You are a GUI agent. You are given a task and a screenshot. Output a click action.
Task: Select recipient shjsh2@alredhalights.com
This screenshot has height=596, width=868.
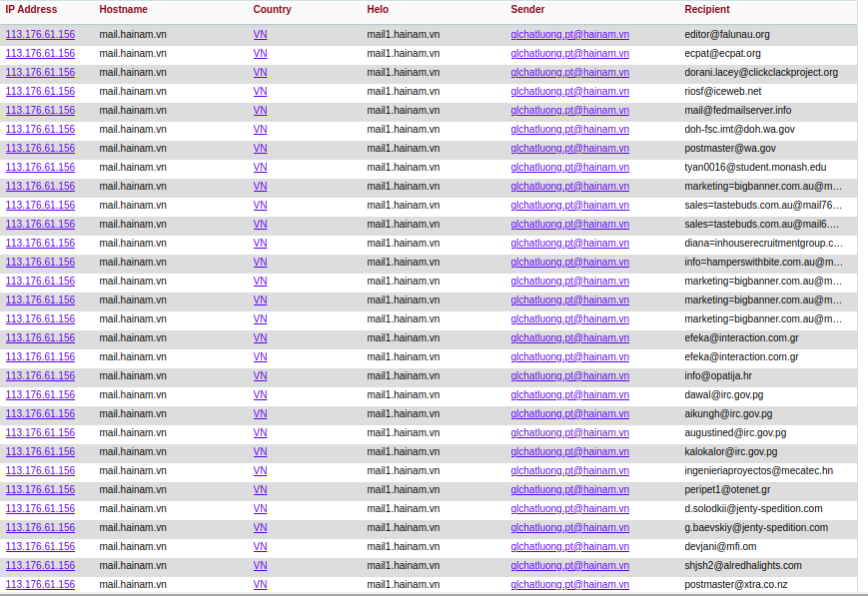click(x=743, y=566)
